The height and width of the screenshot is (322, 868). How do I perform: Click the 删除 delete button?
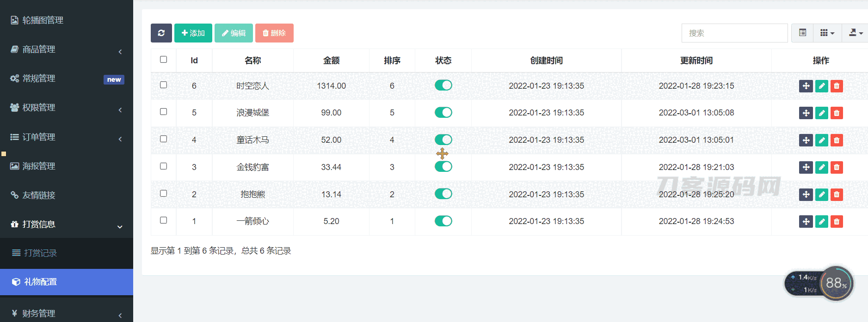tap(274, 33)
